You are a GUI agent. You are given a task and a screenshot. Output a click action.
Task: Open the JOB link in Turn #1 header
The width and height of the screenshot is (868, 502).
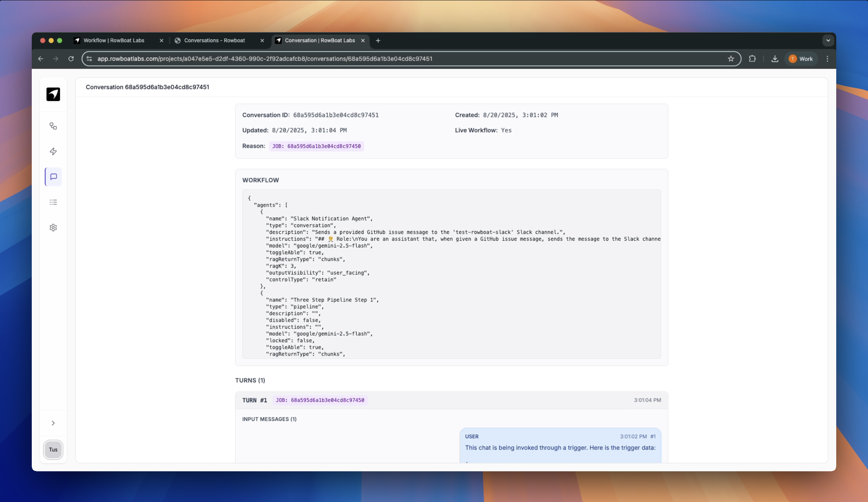(x=320, y=400)
